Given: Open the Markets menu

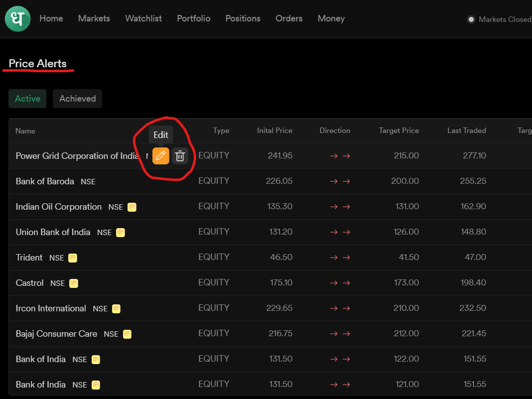Looking at the screenshot, I should (x=94, y=18).
